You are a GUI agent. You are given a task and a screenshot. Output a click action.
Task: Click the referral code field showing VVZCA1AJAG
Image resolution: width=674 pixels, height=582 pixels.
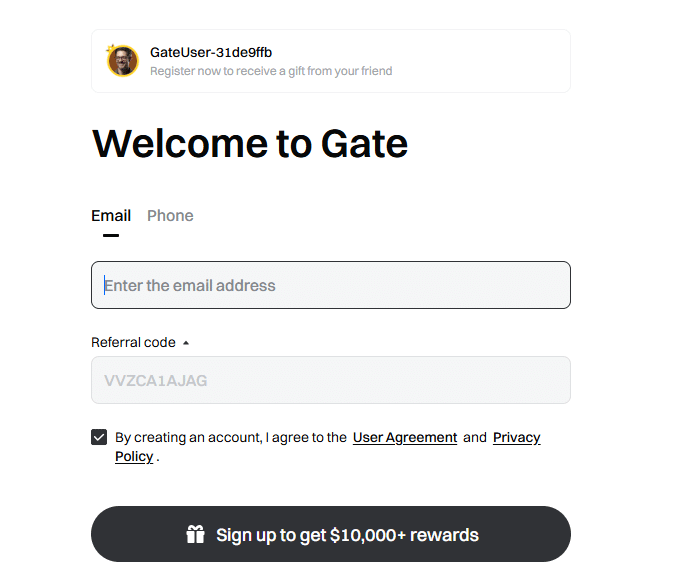[331, 380]
